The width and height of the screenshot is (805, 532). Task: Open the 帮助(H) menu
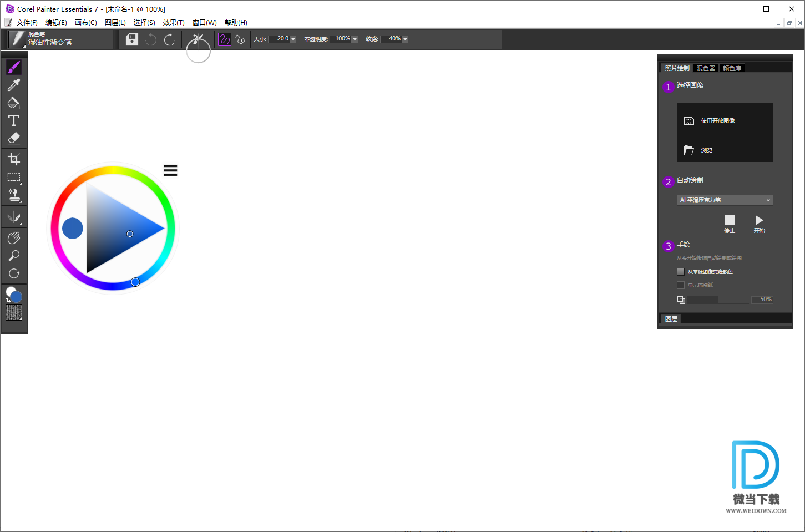(x=236, y=23)
